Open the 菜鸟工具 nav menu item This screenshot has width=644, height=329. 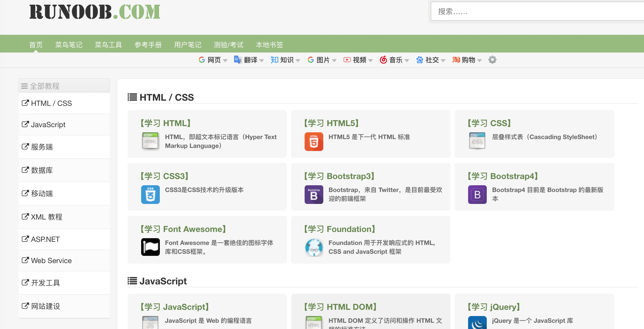[x=108, y=45]
